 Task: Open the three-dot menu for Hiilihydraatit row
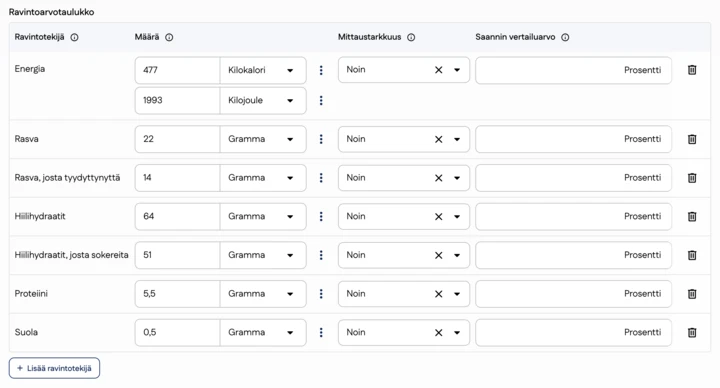321,216
